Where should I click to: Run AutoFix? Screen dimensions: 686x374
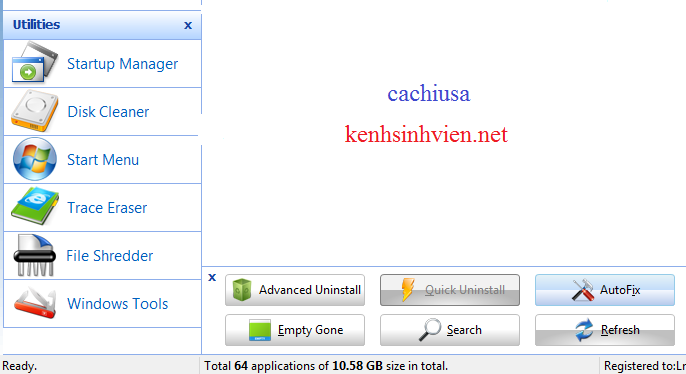[x=605, y=290]
